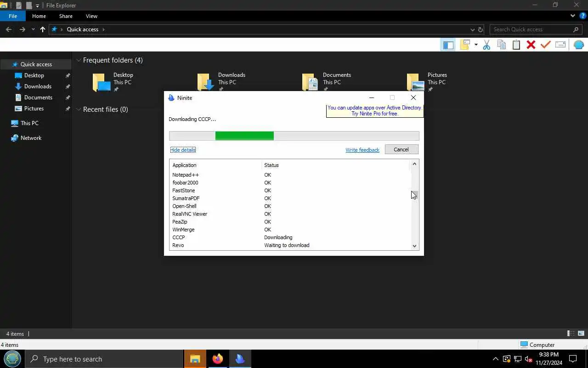Go back with the Back arrow
This screenshot has width=588, height=368.
[9, 29]
